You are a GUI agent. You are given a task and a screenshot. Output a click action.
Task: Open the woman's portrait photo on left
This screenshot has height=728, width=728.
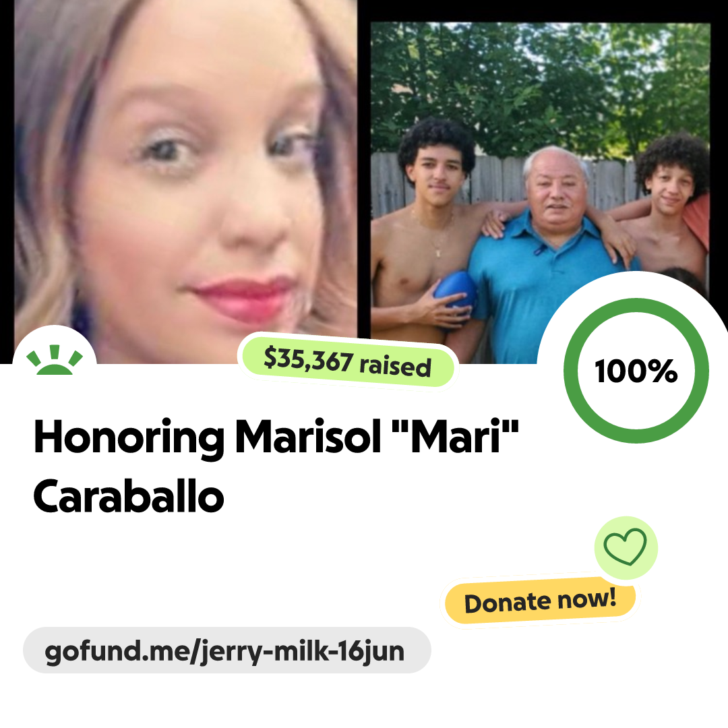(186, 181)
